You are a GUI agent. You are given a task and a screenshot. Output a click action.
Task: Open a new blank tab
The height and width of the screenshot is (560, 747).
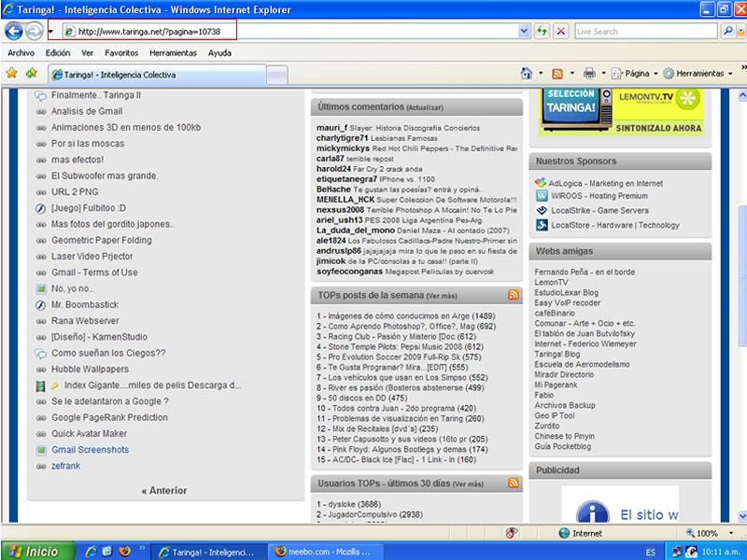276,76
